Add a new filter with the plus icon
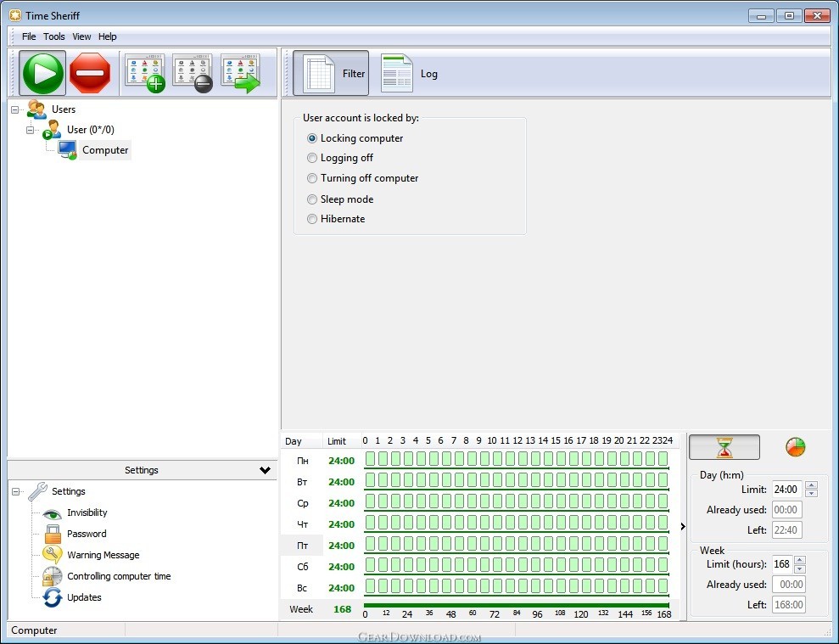This screenshot has height=644, width=839. tap(145, 73)
